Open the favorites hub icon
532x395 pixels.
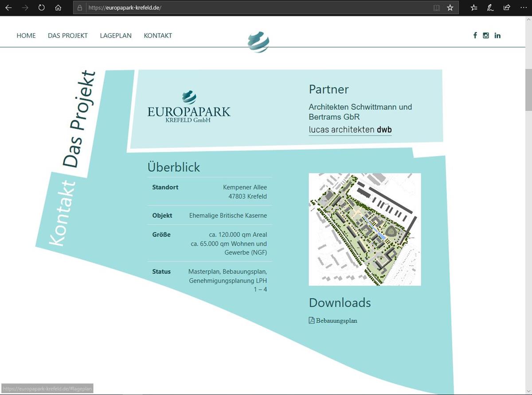(474, 8)
